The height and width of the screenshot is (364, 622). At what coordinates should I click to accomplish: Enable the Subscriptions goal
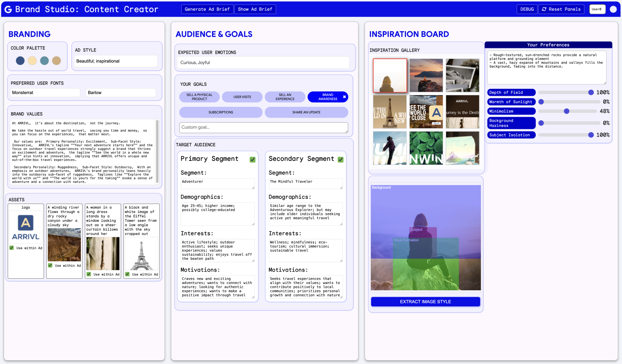tap(221, 112)
